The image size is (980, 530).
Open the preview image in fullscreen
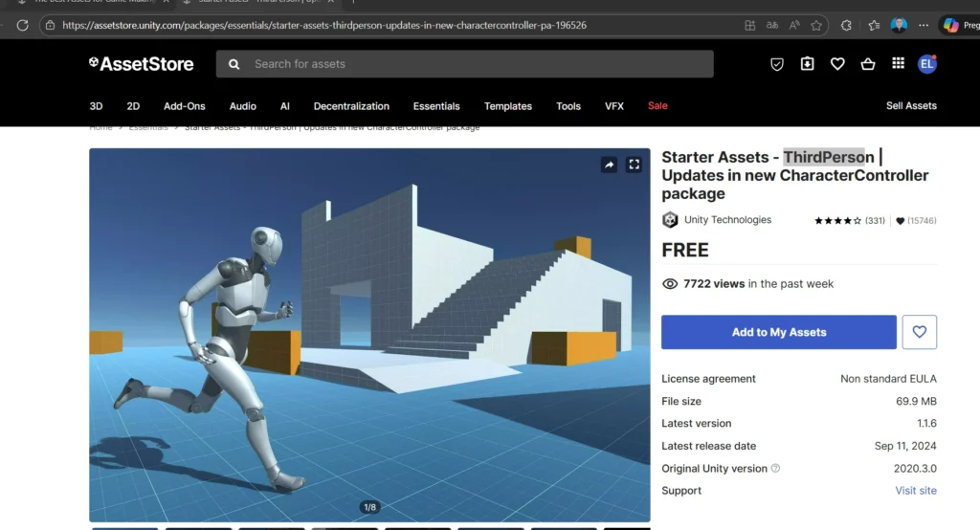[x=634, y=165]
